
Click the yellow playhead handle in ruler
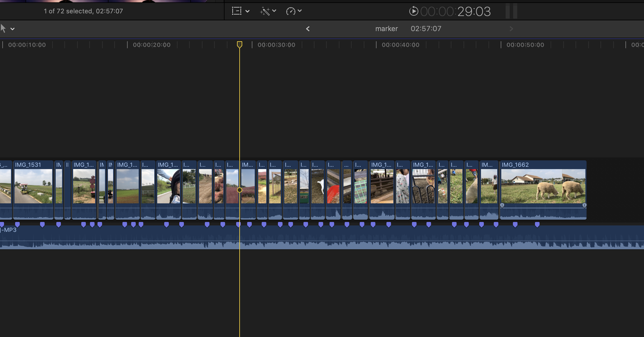(x=239, y=44)
